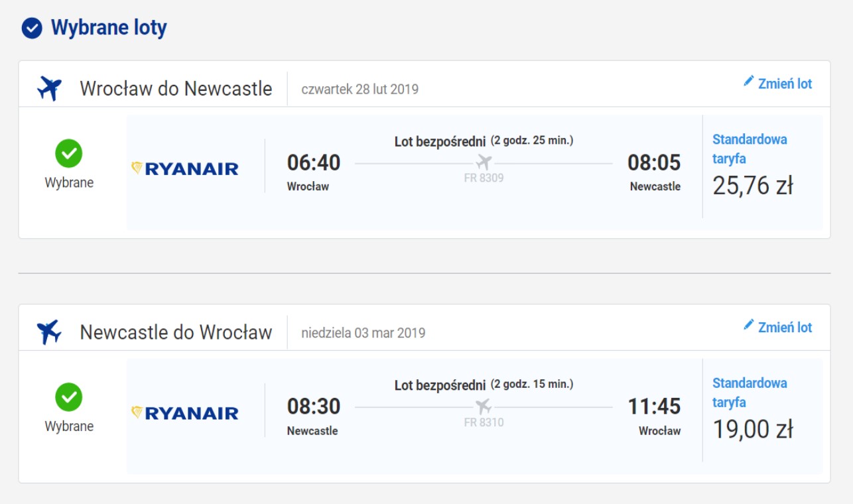Click the small plane icon above FR 8310
The width and height of the screenshot is (853, 504).
coord(484,406)
